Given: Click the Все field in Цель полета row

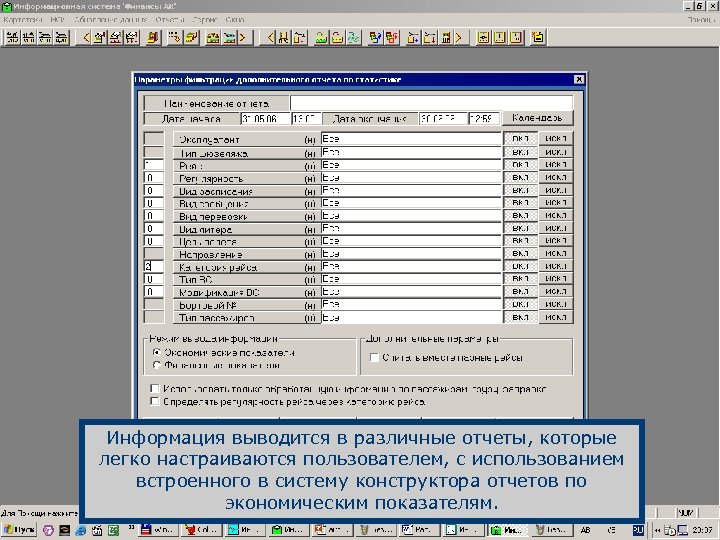Looking at the screenshot, I should click(x=411, y=241).
